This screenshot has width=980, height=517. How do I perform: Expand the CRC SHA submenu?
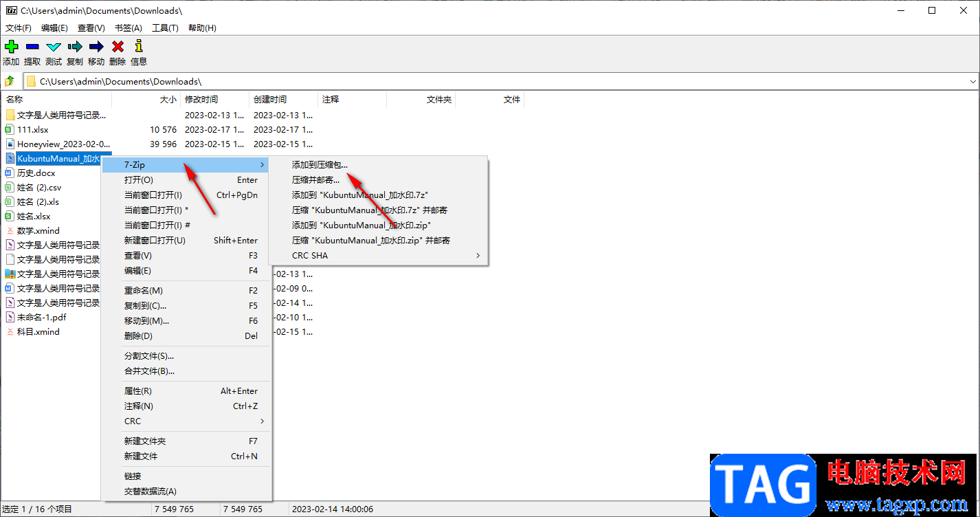[377, 256]
